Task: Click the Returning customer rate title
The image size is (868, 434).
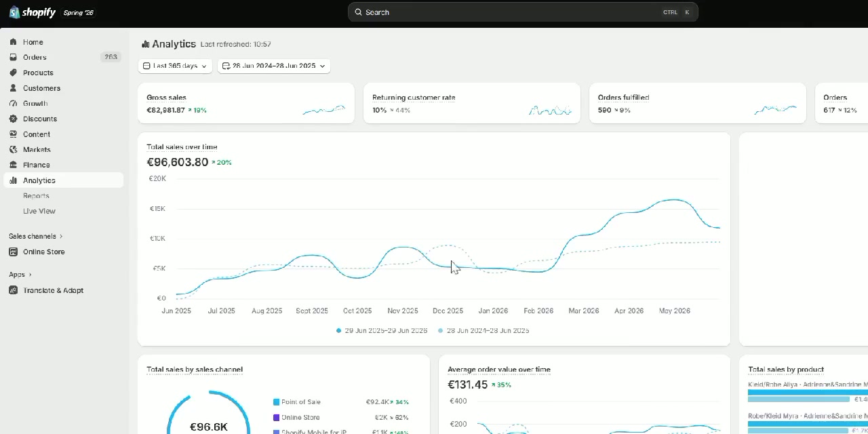Action: point(414,98)
